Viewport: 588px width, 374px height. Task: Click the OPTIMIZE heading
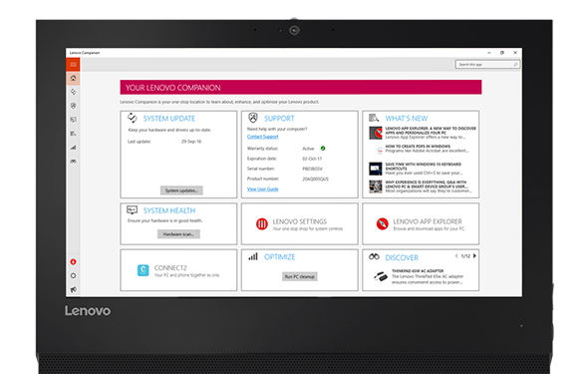(x=279, y=257)
